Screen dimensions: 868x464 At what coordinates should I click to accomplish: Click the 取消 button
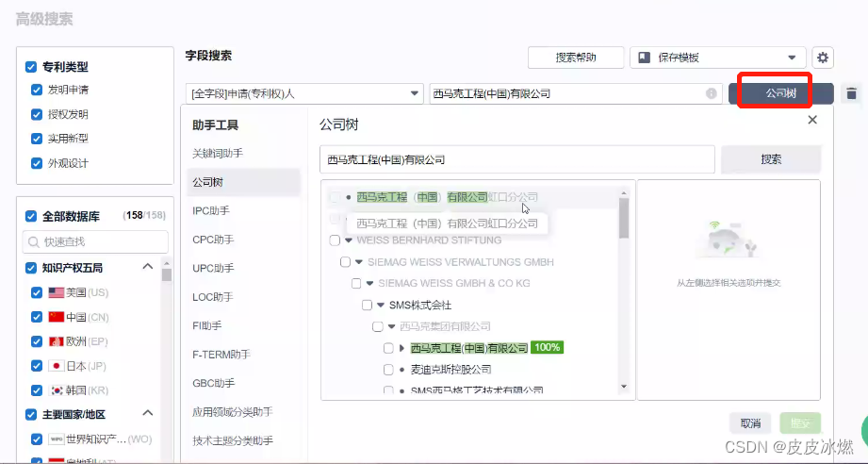[750, 423]
